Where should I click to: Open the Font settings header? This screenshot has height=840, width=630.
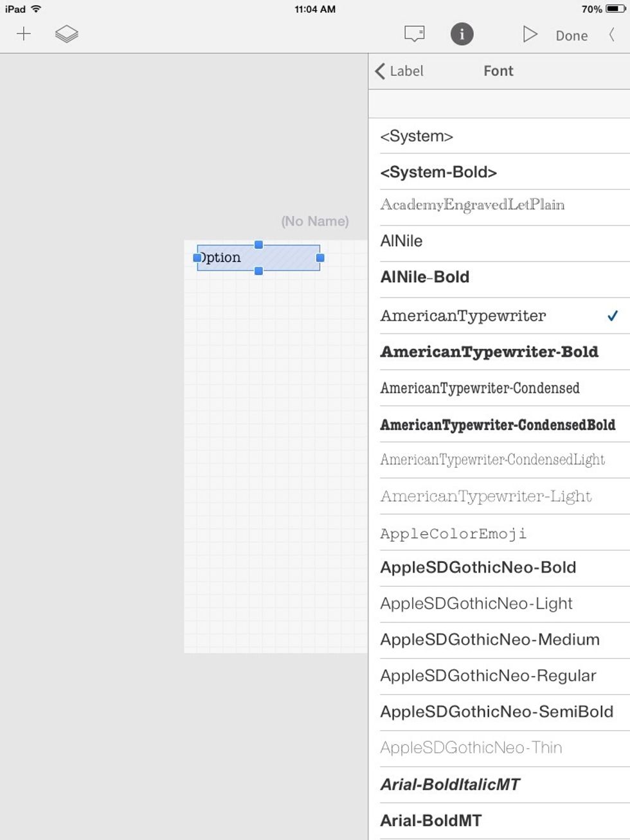pos(498,71)
